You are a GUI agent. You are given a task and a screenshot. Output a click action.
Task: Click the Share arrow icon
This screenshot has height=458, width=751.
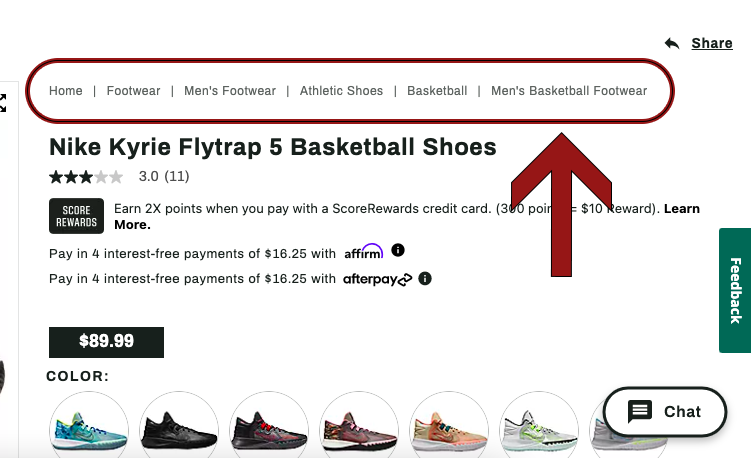click(672, 44)
